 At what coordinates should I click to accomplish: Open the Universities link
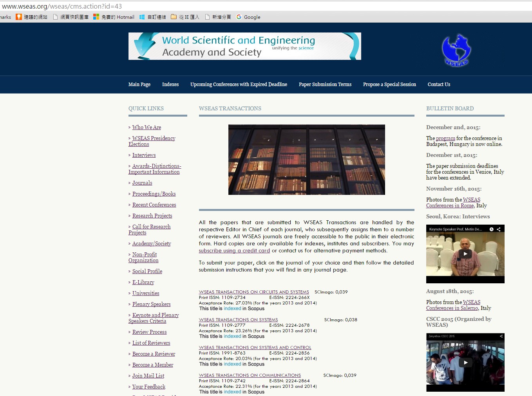pos(146,293)
